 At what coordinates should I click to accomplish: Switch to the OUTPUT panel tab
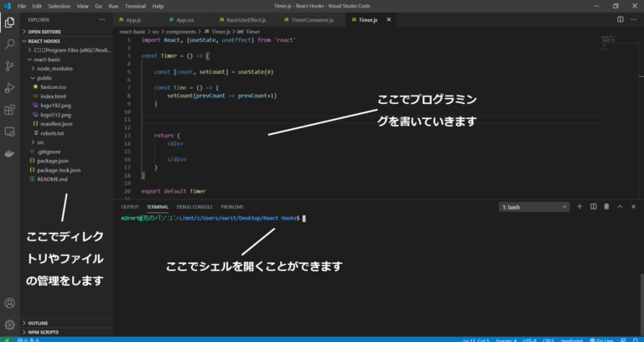130,207
